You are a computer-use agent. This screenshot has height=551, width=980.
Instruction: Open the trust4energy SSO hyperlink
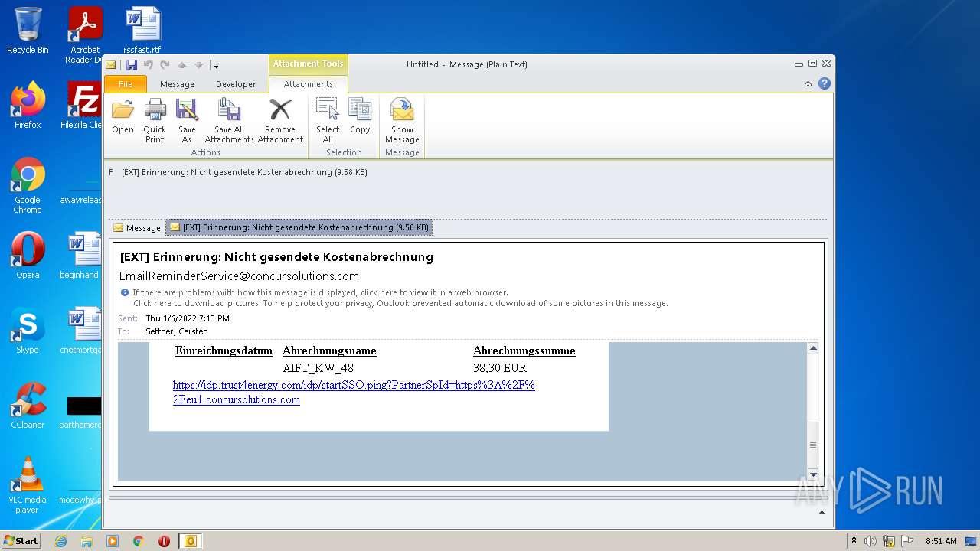[x=354, y=392]
